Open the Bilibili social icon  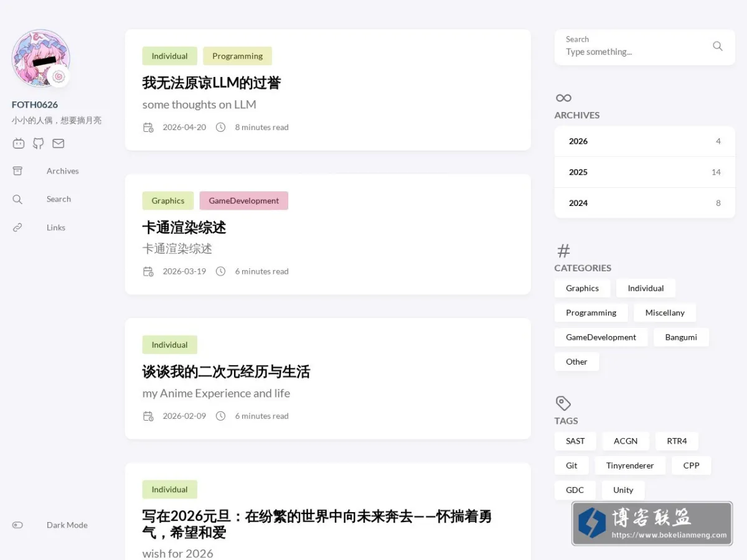click(19, 144)
